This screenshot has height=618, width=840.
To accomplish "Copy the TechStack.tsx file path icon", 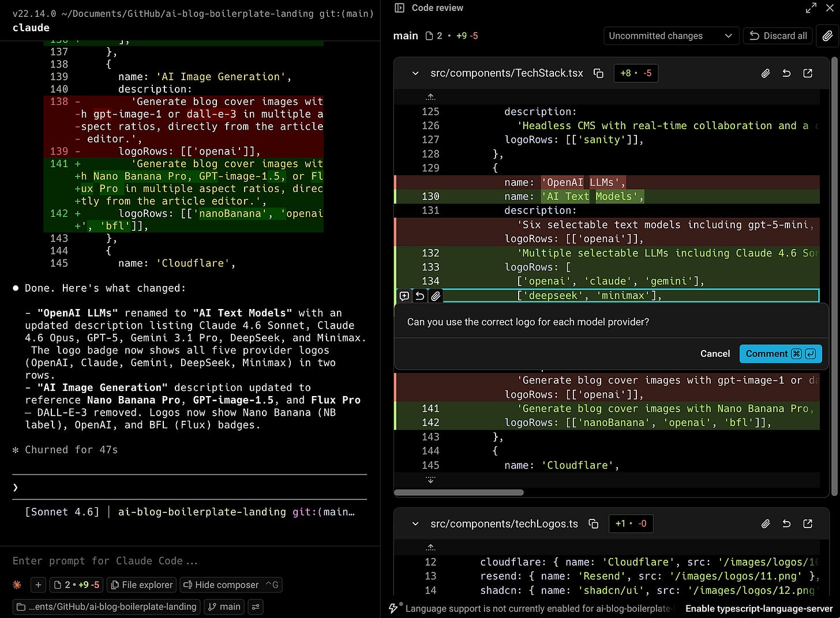I will pos(598,73).
